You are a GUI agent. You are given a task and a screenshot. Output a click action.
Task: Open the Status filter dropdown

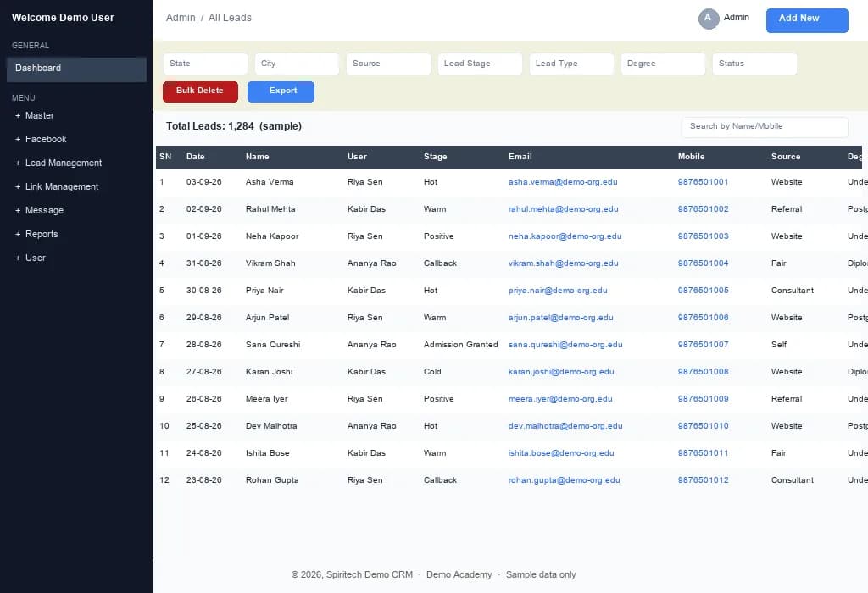click(754, 64)
